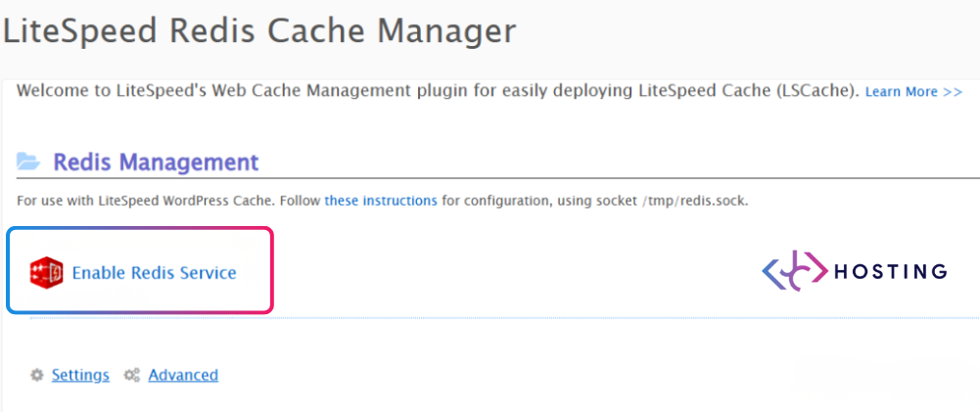The image size is (980, 412).
Task: Open the Settings link
Action: (80, 375)
